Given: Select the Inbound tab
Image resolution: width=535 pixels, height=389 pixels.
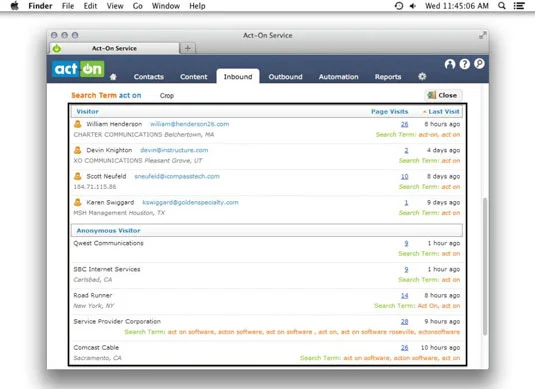Looking at the screenshot, I should (238, 76).
